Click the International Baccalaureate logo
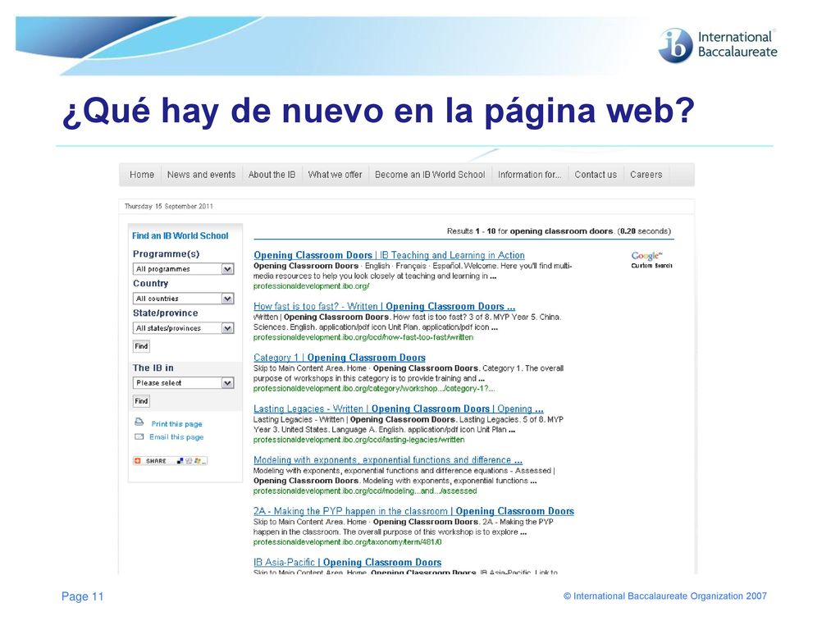840x630 pixels. point(717,45)
